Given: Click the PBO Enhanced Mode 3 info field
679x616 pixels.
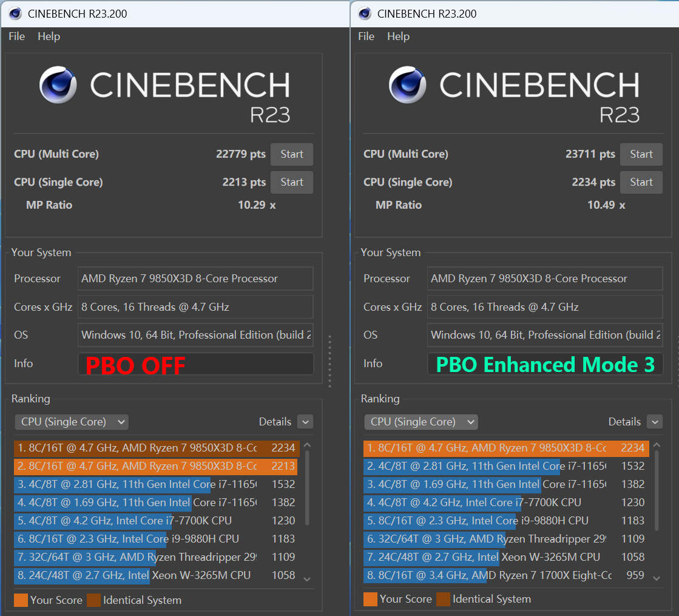Looking at the screenshot, I should point(545,364).
